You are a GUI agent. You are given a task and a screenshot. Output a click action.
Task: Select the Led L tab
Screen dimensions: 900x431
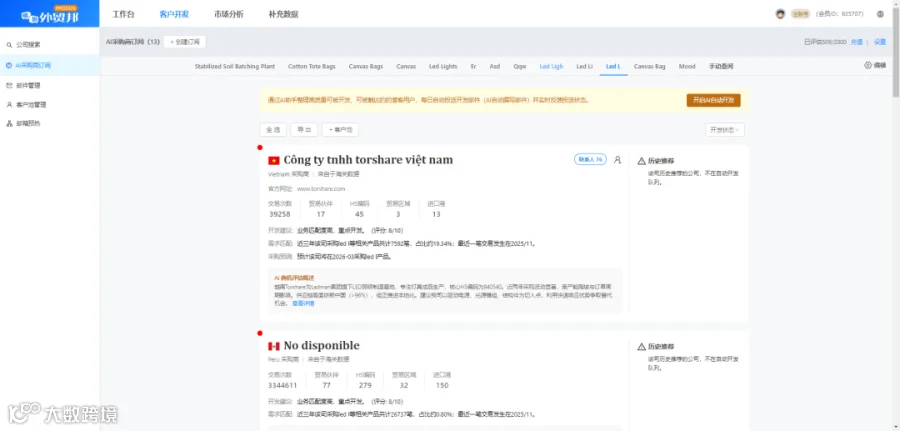tap(614, 67)
